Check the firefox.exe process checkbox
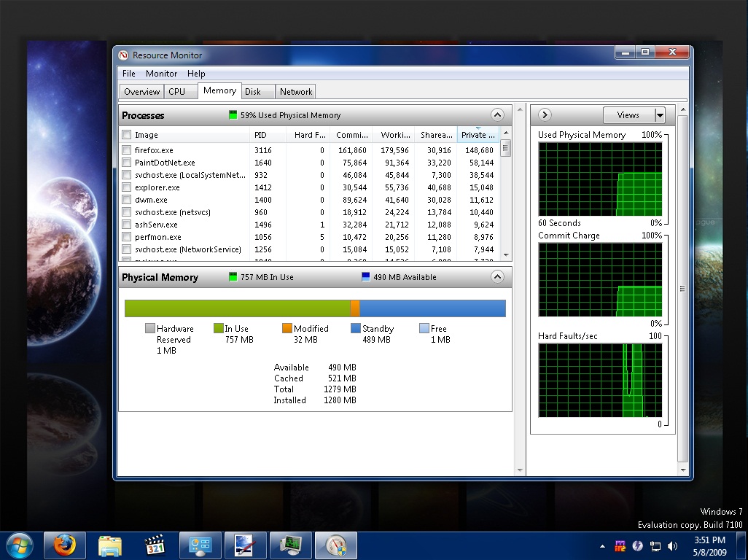748x560 pixels. point(126,150)
